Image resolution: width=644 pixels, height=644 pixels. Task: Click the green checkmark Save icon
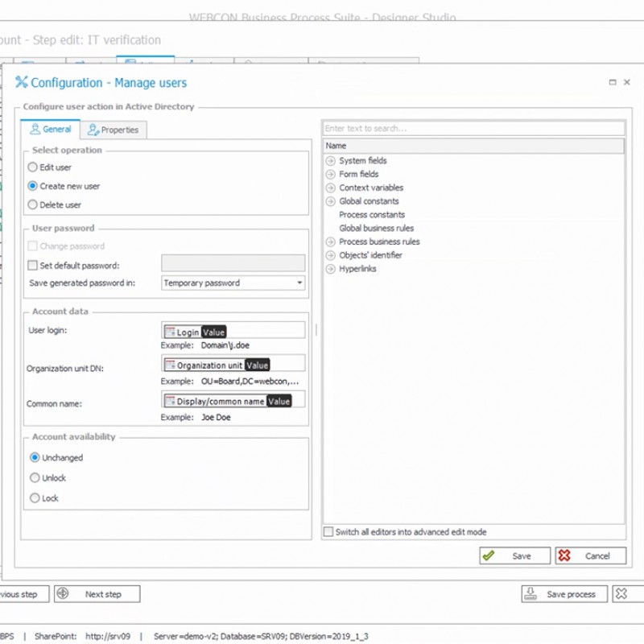point(488,555)
